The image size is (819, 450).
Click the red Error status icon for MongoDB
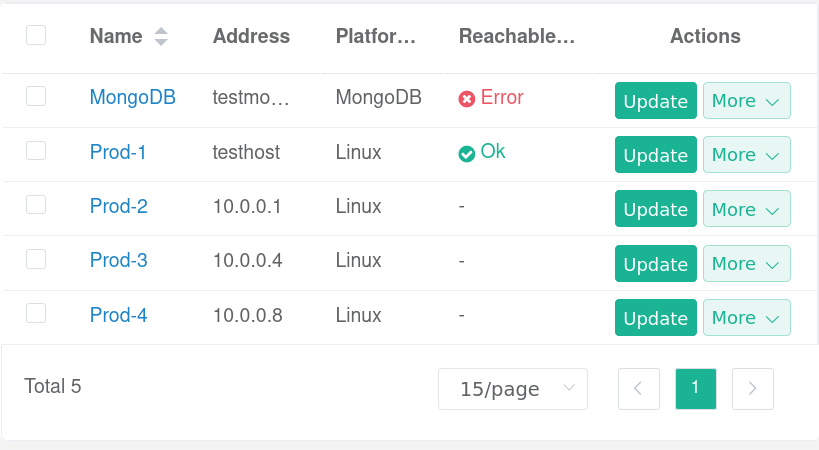[466, 99]
